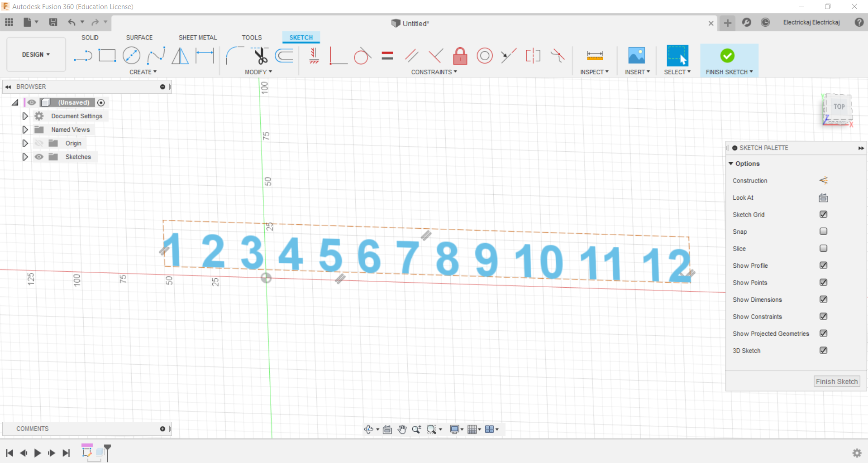Select the Fillet tool
The height and width of the screenshot is (463, 868).
tap(234, 56)
